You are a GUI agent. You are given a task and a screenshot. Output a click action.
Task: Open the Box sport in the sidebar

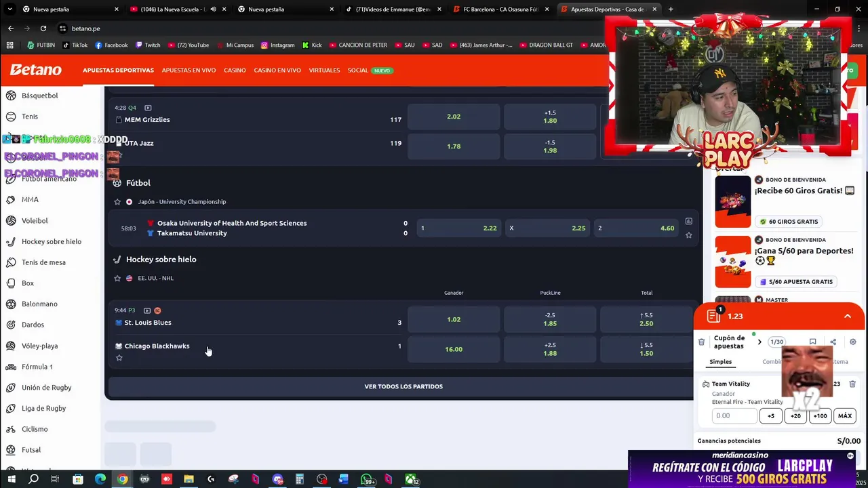tap(27, 283)
